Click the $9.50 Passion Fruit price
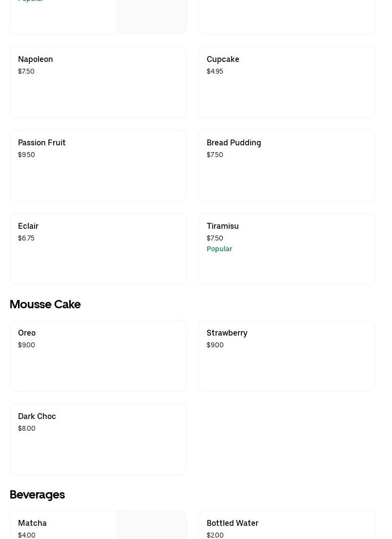Screen dimensions: 392x539 pos(26,155)
